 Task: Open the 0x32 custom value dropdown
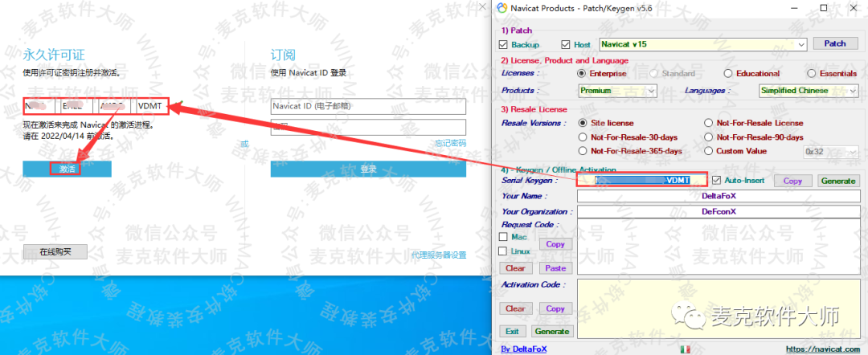pyautogui.click(x=830, y=151)
